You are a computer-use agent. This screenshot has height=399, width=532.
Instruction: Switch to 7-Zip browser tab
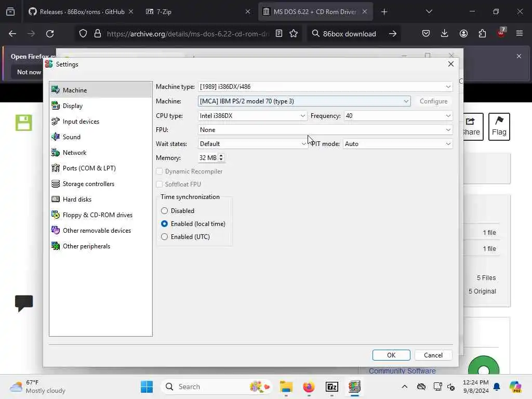[x=197, y=11]
